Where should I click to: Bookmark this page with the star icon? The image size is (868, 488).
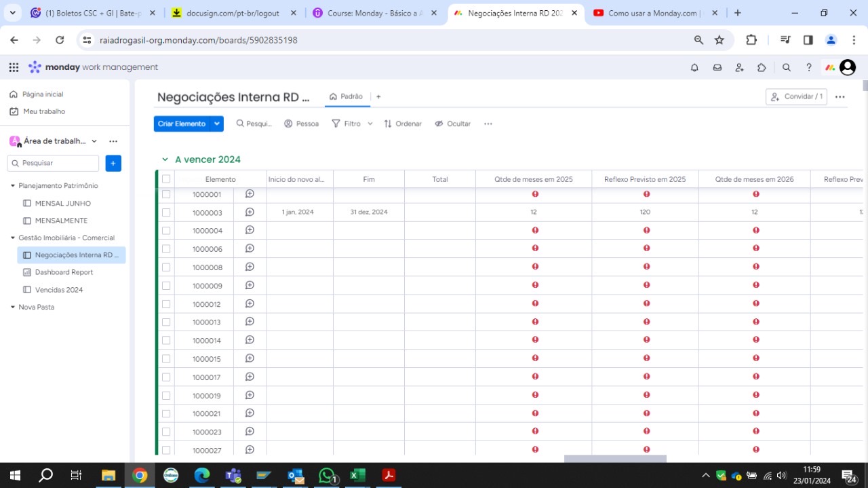tap(719, 40)
